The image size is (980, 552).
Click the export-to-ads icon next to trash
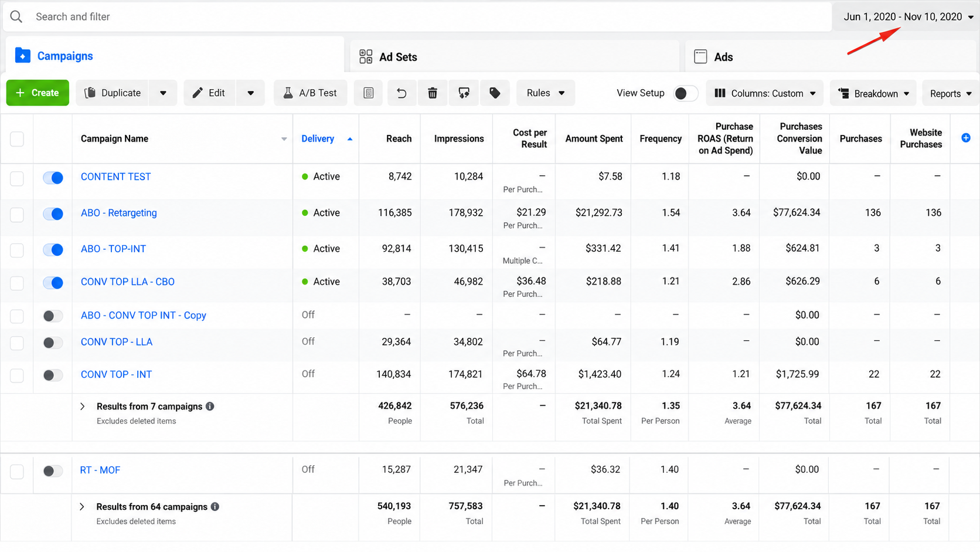tap(464, 93)
